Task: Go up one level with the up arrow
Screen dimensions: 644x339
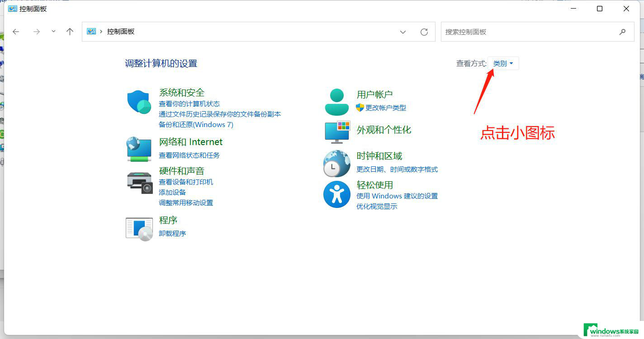Action: click(x=70, y=32)
